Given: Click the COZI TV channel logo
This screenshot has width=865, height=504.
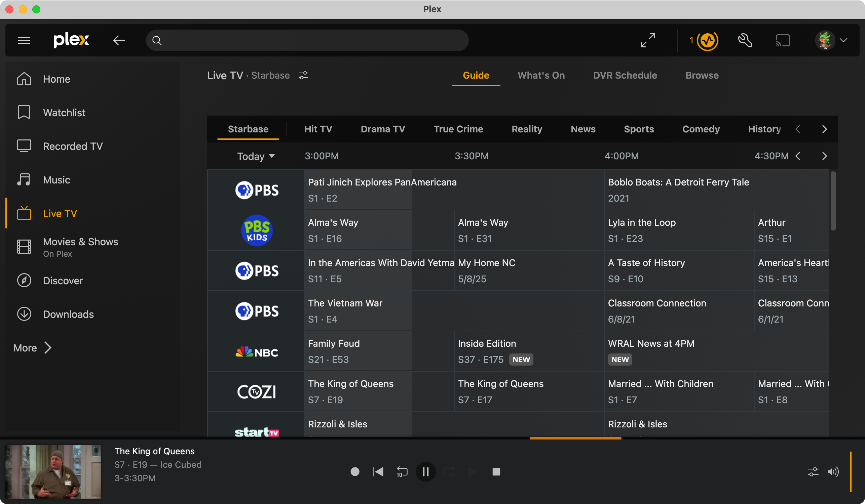Looking at the screenshot, I should 257,391.
